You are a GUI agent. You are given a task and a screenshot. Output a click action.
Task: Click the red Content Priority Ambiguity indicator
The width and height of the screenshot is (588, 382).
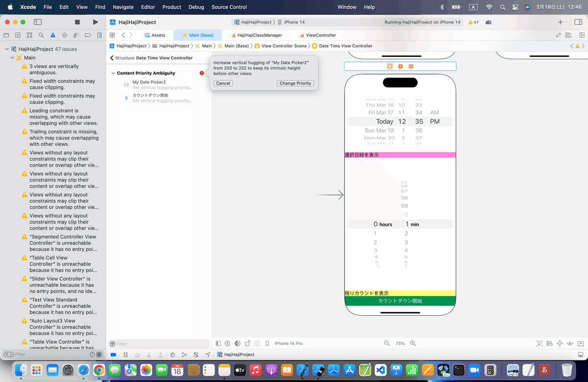[202, 73]
